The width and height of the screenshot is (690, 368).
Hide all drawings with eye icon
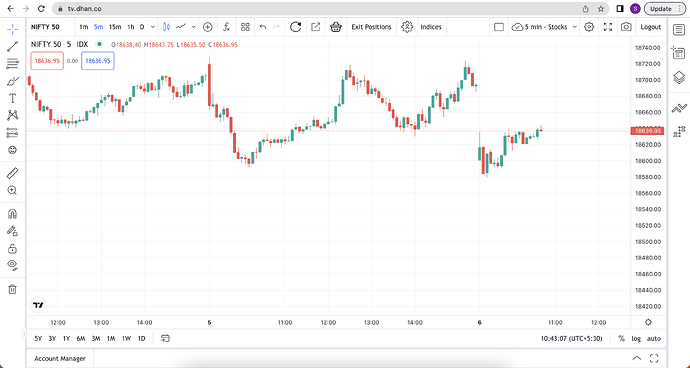tap(12, 265)
